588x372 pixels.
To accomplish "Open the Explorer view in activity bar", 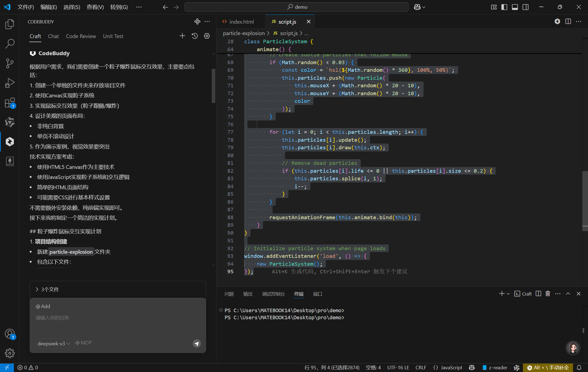I will [x=10, y=24].
